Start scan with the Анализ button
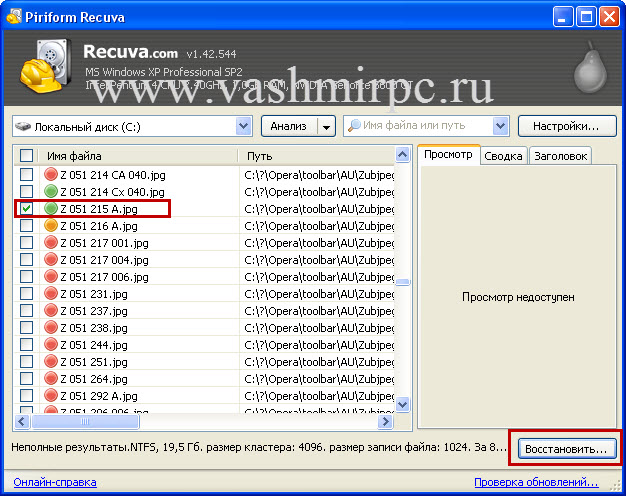Image resolution: width=626 pixels, height=496 pixels. point(289,126)
